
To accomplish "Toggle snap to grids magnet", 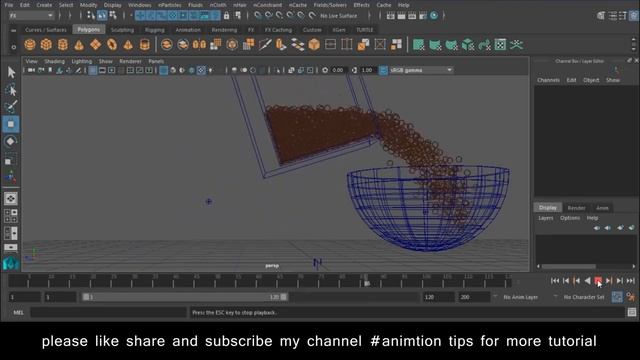I will pyautogui.click(x=258, y=16).
